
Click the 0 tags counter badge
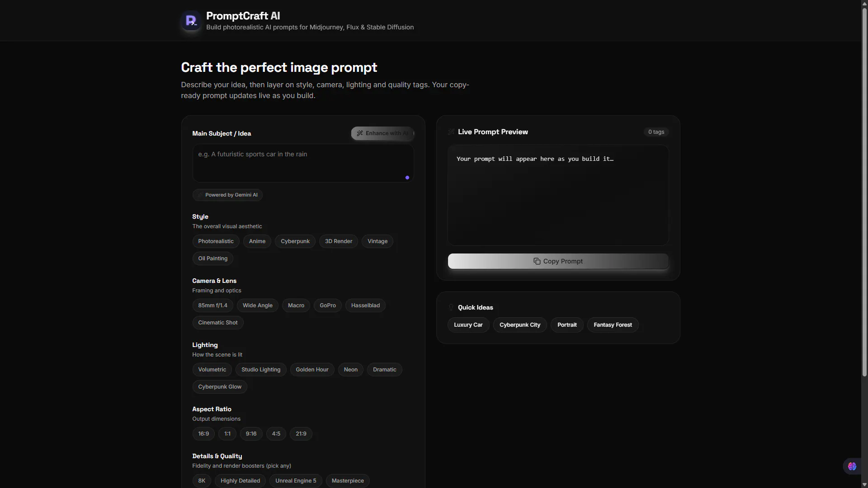(656, 132)
